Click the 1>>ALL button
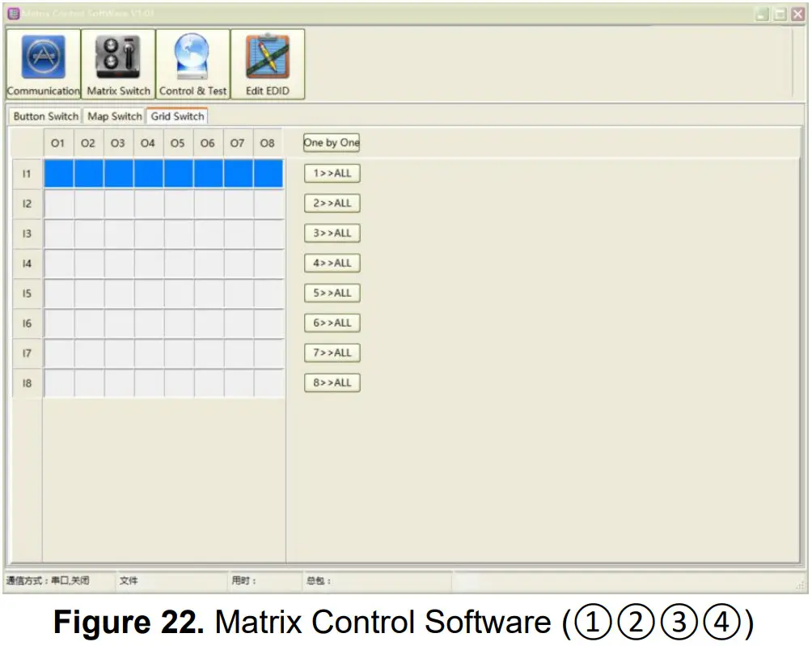The height and width of the screenshot is (646, 812). pyautogui.click(x=332, y=173)
